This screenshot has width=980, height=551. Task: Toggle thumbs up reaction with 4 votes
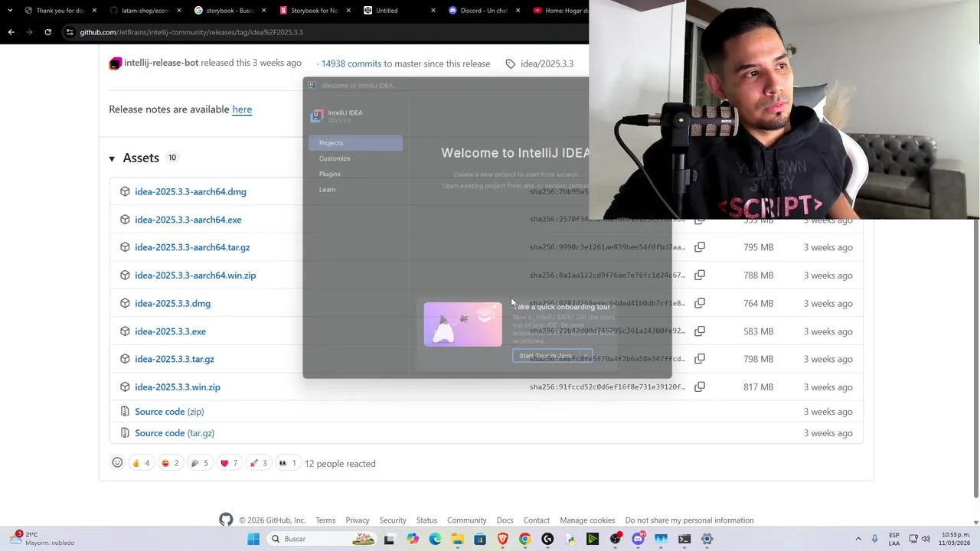(141, 463)
